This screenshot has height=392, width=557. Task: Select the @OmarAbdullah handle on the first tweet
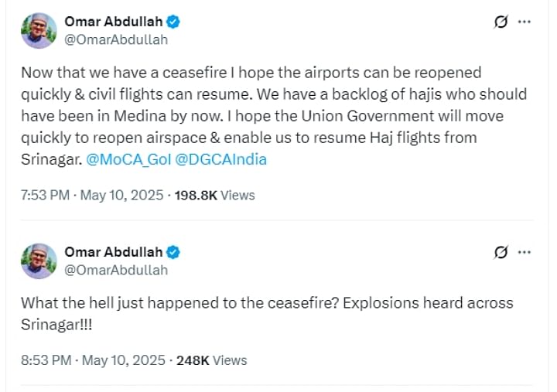click(x=116, y=39)
